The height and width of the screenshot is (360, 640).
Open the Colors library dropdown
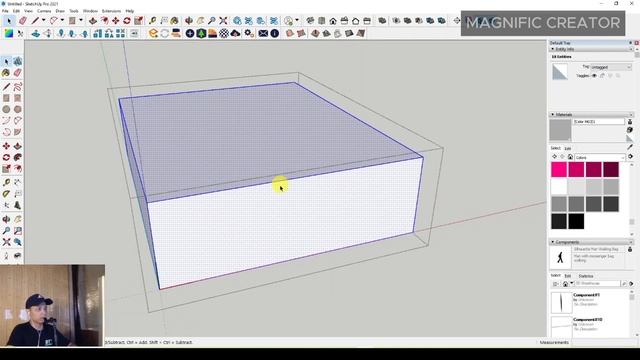coord(600,157)
